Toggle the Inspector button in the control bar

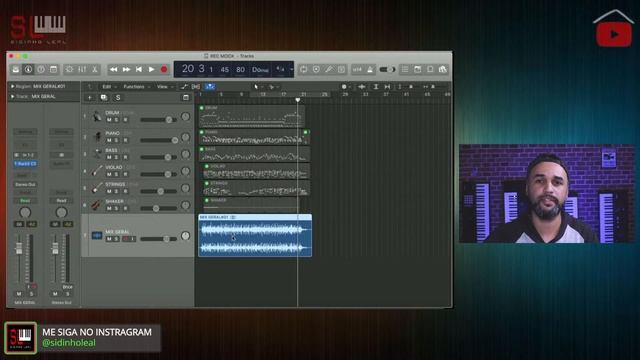point(28,69)
